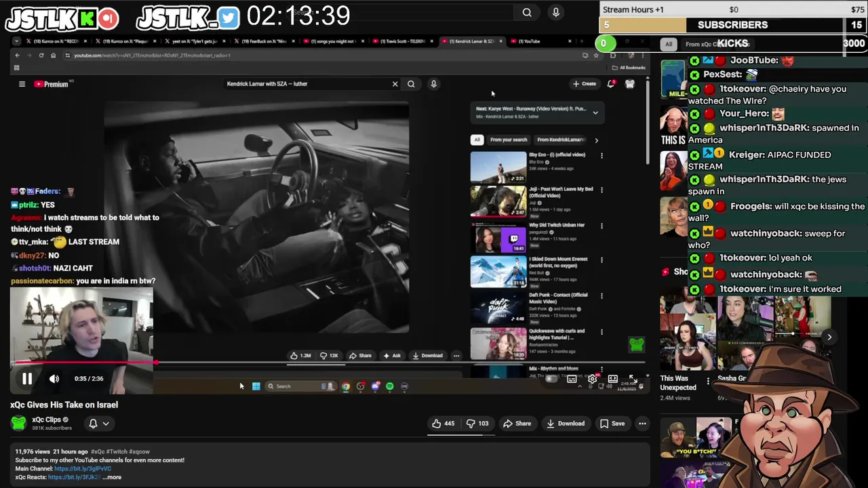Like the xQc clip (445)

click(x=443, y=424)
